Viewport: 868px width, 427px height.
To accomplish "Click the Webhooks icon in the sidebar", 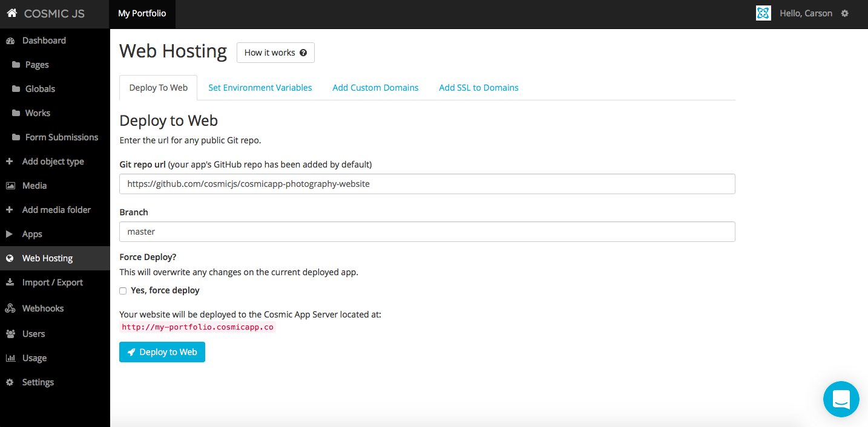I will (10, 308).
